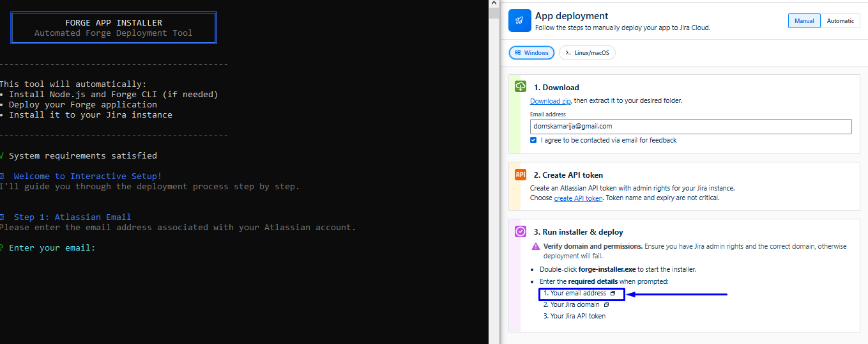Click the Windows logo icon in the OS selector
The image size is (868, 344).
click(518, 53)
